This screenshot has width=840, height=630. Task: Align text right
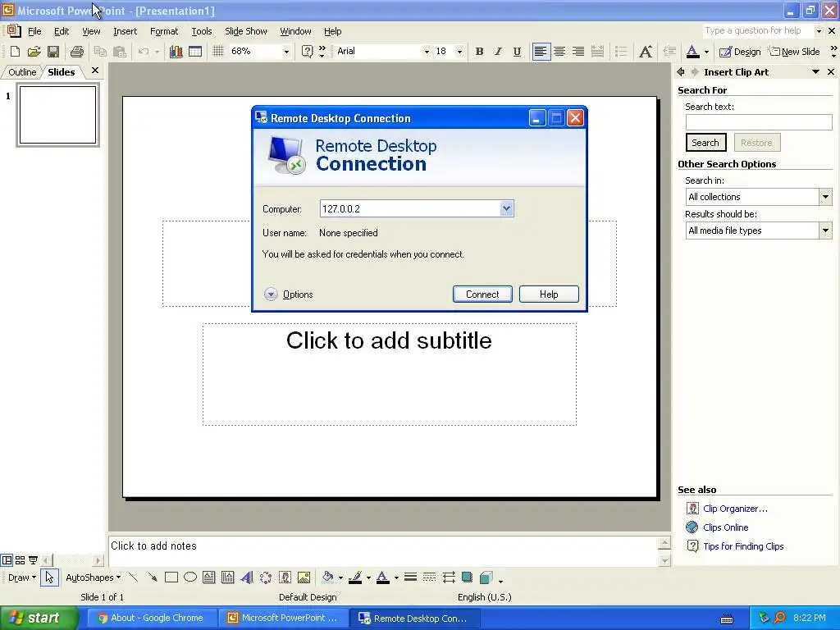tap(578, 52)
